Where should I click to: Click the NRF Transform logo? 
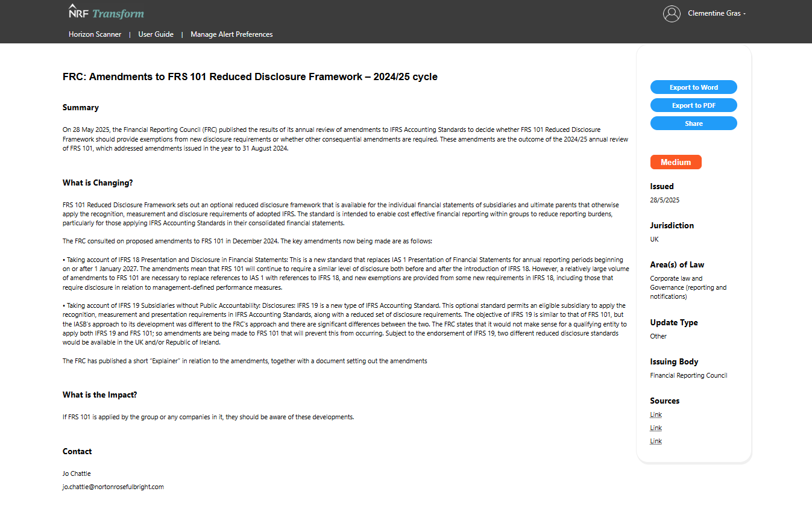point(106,12)
